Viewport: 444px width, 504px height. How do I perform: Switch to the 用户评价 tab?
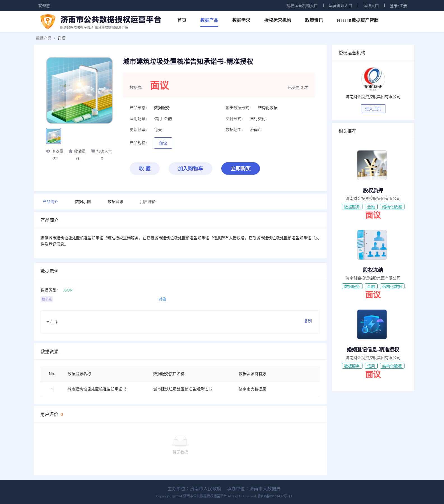click(148, 202)
